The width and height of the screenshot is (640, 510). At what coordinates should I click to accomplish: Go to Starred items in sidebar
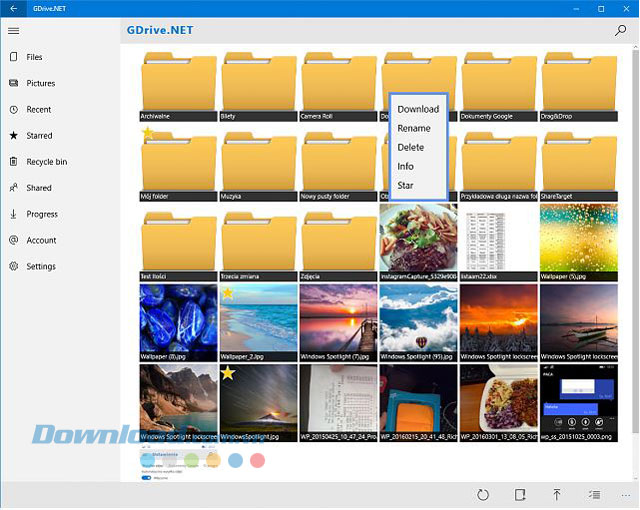[x=39, y=136]
